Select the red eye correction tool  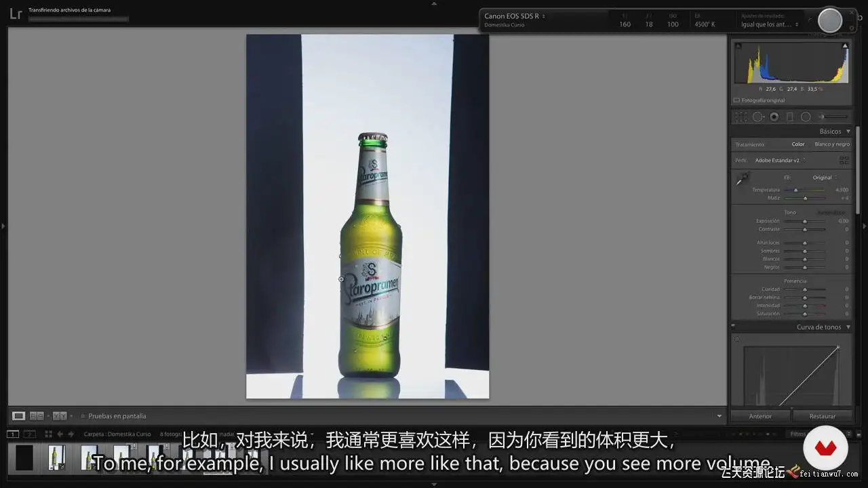(x=774, y=117)
